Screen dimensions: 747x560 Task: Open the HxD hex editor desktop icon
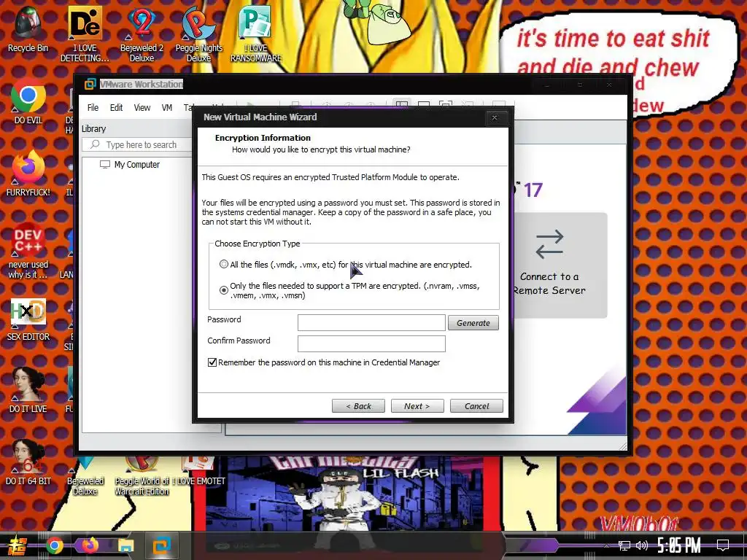(x=28, y=319)
